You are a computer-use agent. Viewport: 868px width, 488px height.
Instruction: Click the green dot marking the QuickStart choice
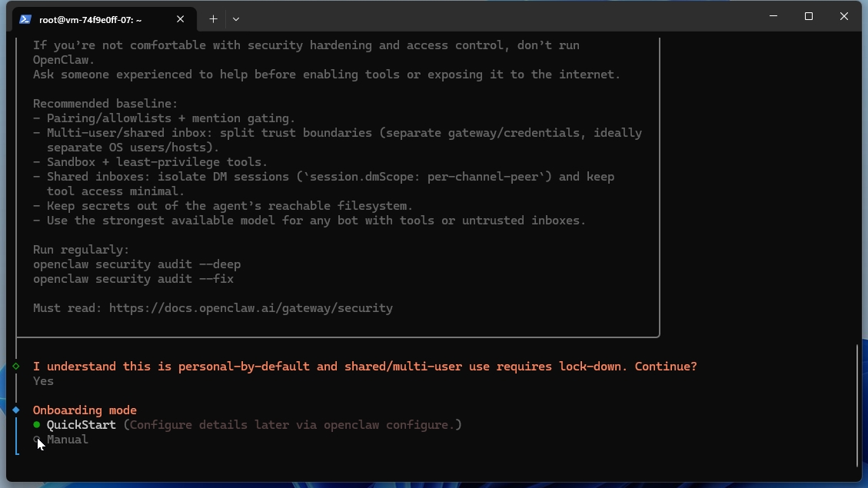[x=35, y=424]
